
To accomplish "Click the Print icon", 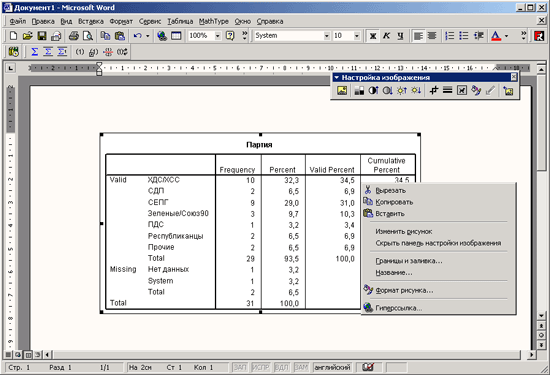I will tap(73, 36).
